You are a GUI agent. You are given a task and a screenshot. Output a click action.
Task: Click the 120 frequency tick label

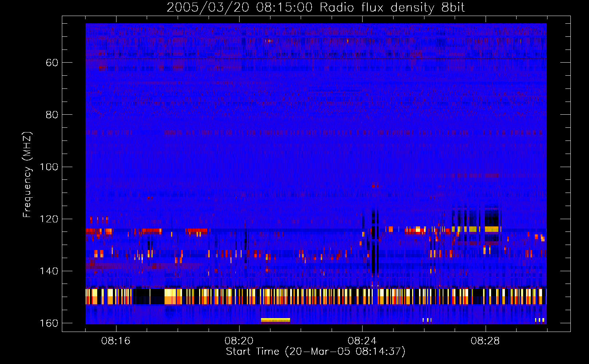[x=49, y=219]
